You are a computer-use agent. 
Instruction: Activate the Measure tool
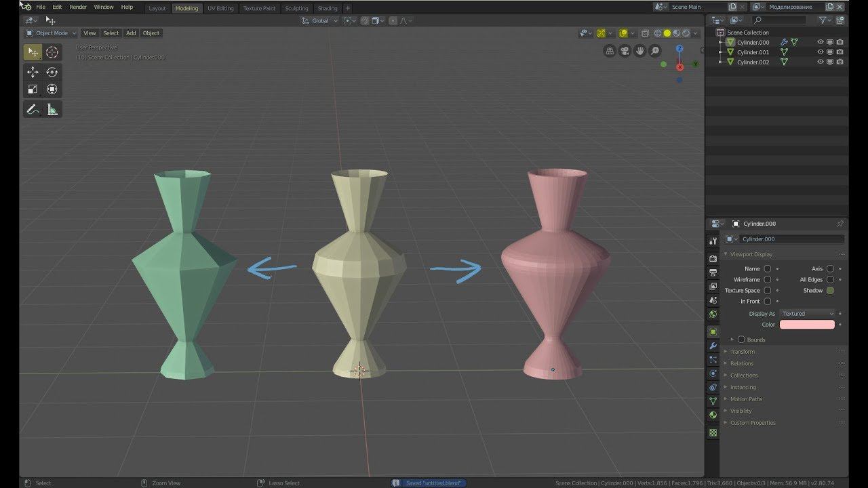pyautogui.click(x=52, y=109)
